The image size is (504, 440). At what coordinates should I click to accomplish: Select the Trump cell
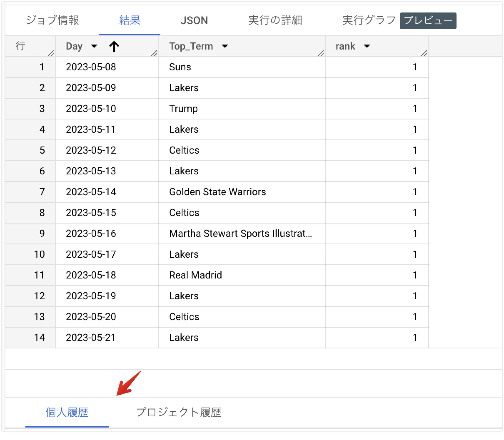click(242, 109)
